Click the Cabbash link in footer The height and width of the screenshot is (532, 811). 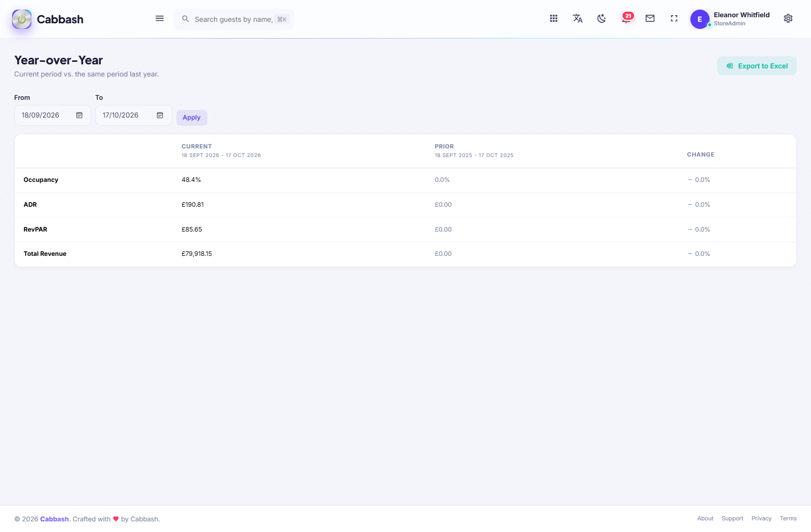pyautogui.click(x=54, y=519)
